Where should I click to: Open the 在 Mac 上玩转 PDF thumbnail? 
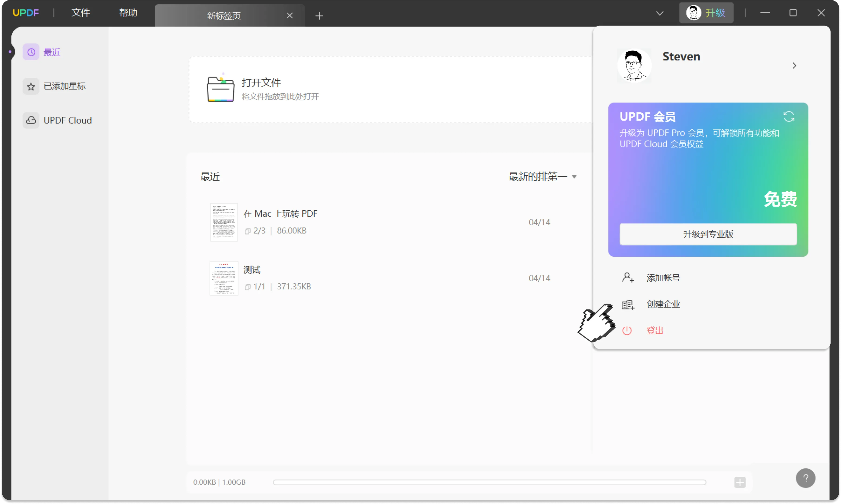224,222
